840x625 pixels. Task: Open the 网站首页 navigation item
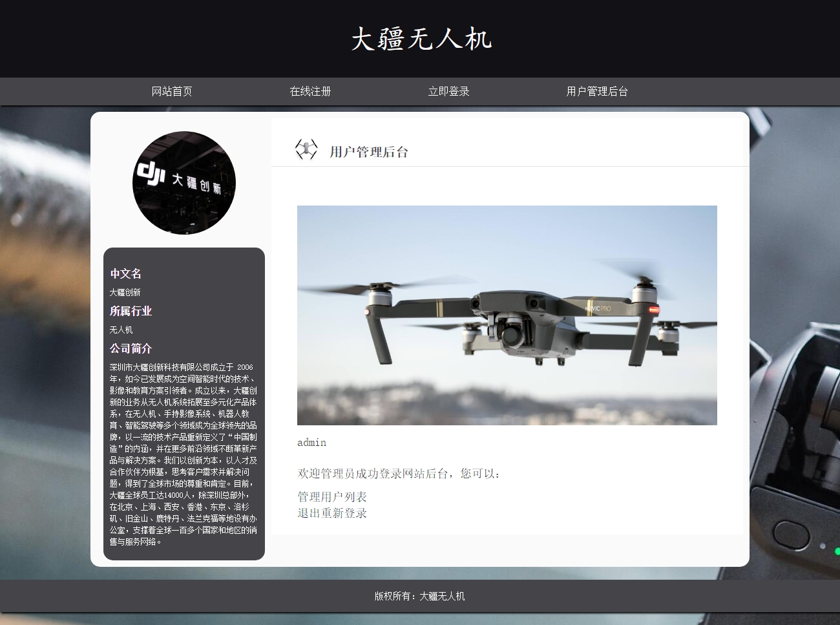click(172, 91)
